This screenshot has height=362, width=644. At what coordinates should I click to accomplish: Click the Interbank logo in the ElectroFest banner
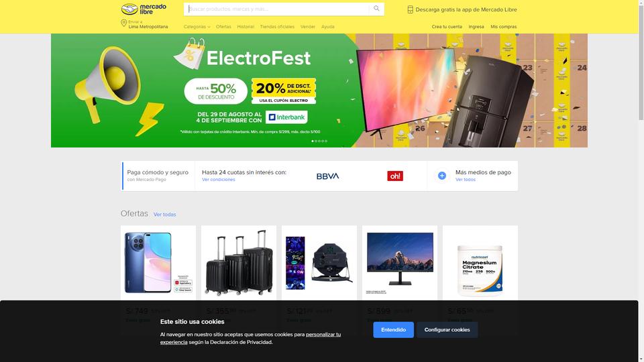pyautogui.click(x=286, y=117)
